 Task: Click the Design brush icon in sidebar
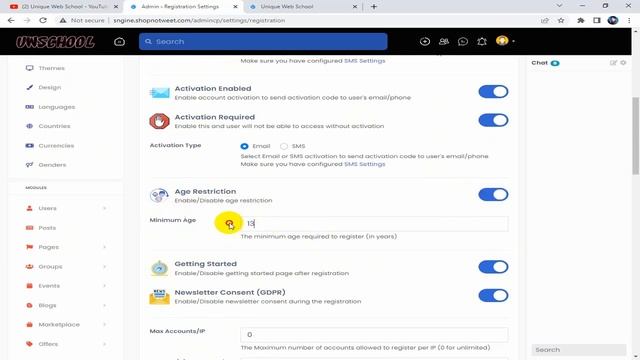click(29, 87)
